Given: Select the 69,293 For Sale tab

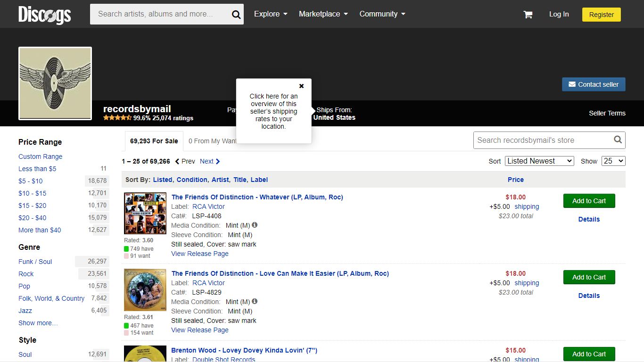Looking at the screenshot, I should [x=154, y=141].
